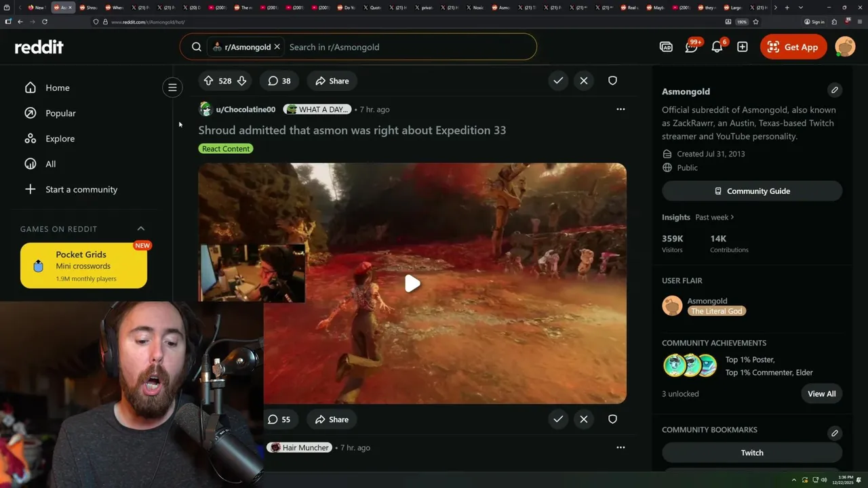Image resolution: width=868 pixels, height=488 pixels.
Task: Click the browser reload button
Action: pos(45,22)
